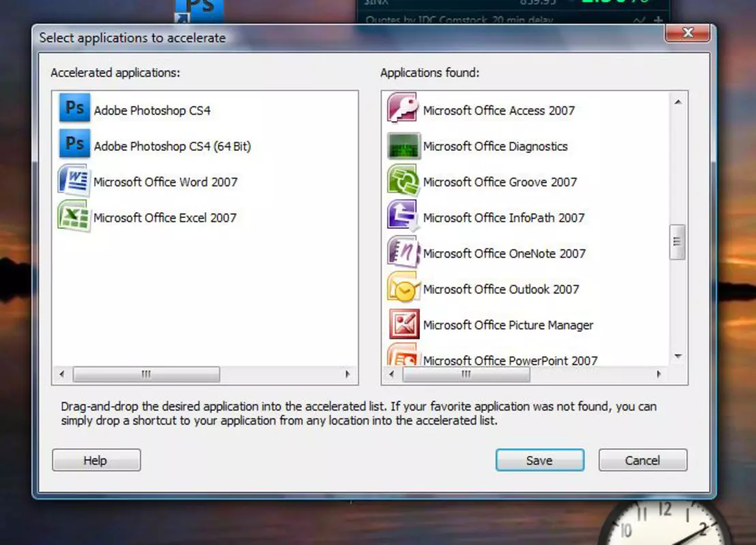Click the Picture Manager icon

(x=404, y=324)
